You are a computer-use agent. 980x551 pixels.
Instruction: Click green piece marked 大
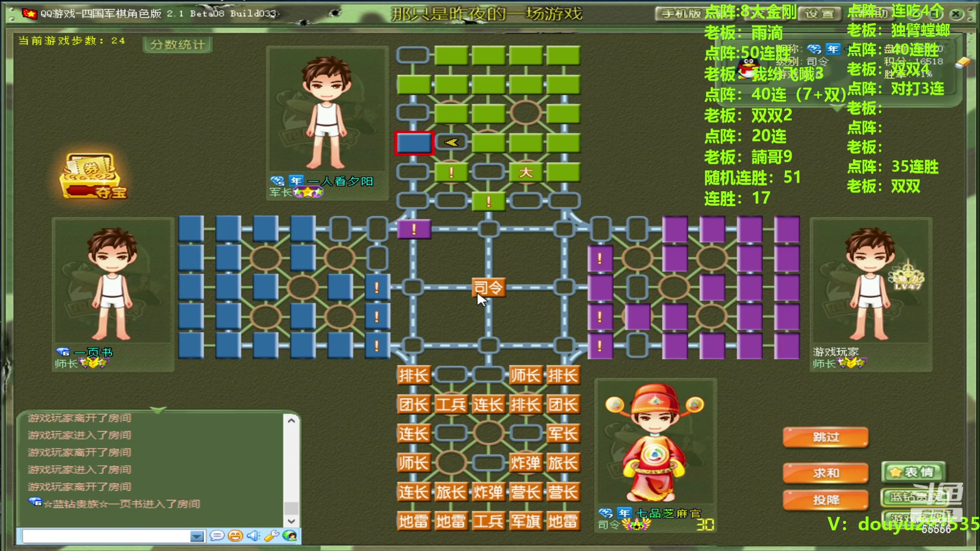[526, 172]
